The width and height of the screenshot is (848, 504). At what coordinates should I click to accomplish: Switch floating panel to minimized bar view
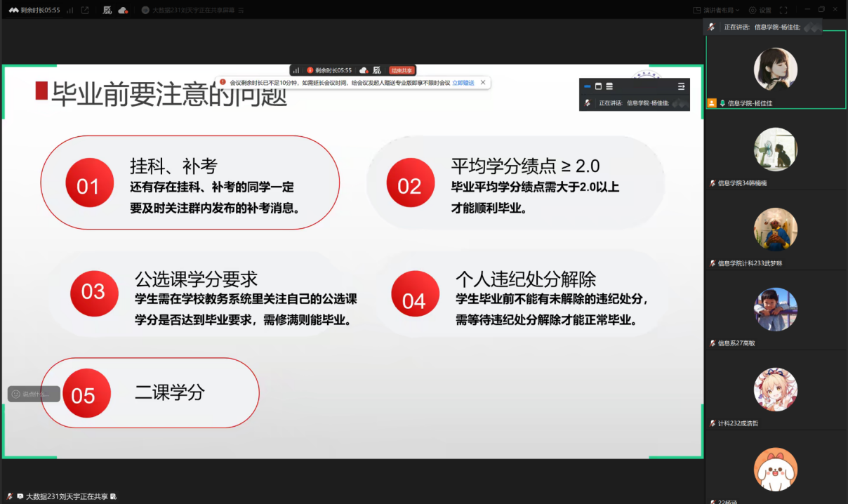pyautogui.click(x=588, y=86)
